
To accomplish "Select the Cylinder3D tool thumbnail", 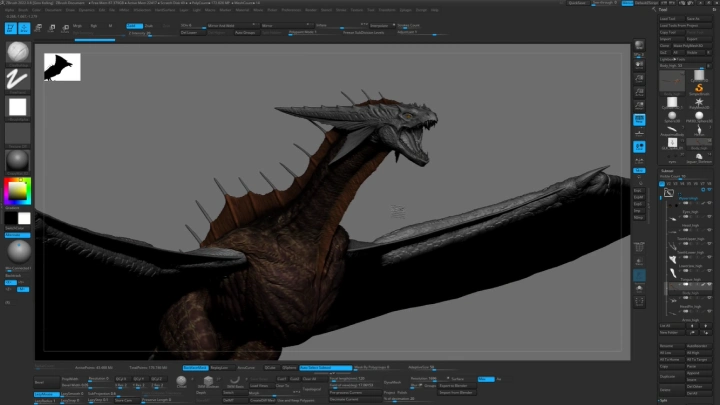I will click(699, 75).
